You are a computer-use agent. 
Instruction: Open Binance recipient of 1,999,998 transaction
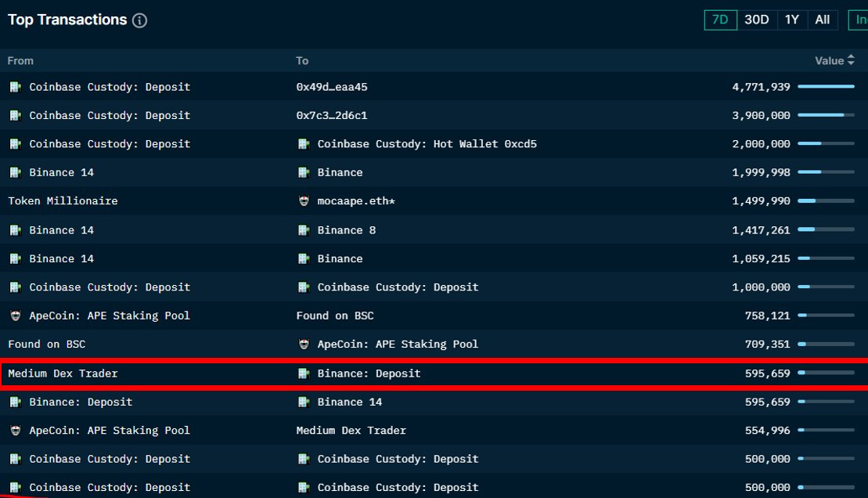tap(340, 172)
